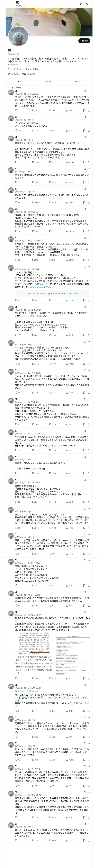The width and height of the screenshot is (98, 868).
Task: Click the Follow button
Action: 84,41
